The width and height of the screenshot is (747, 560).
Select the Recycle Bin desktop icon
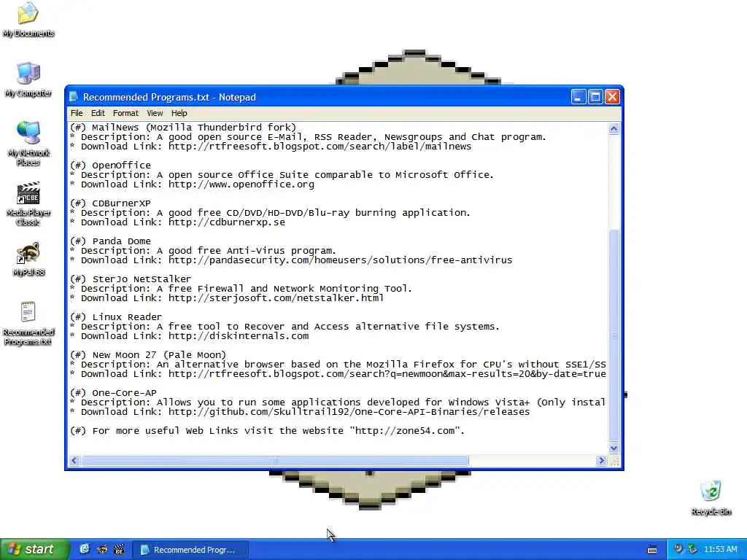tap(711, 497)
